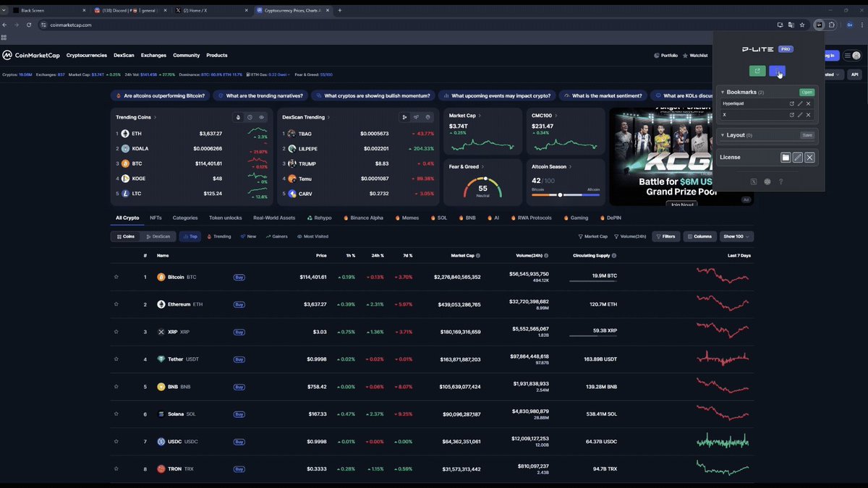
Task: Click the Fear & Greed gauge
Action: tap(482, 187)
